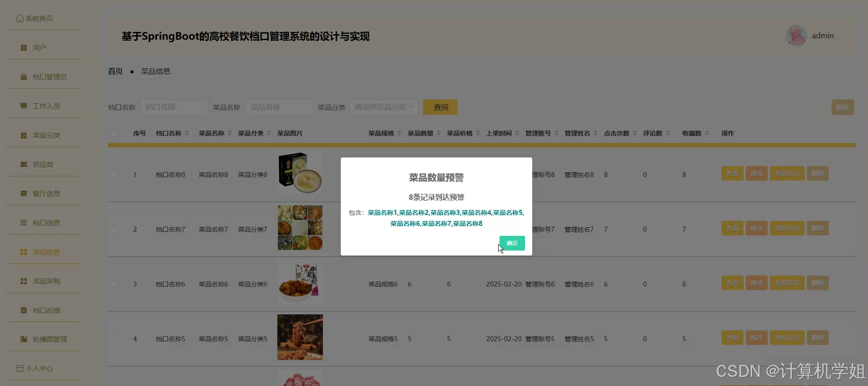Click the 工作人员 monitor icon
Screen dimensions: 868x386
(24, 106)
